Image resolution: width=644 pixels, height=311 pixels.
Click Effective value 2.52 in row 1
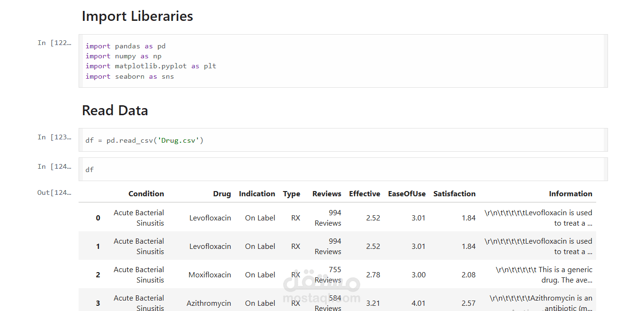373,247
